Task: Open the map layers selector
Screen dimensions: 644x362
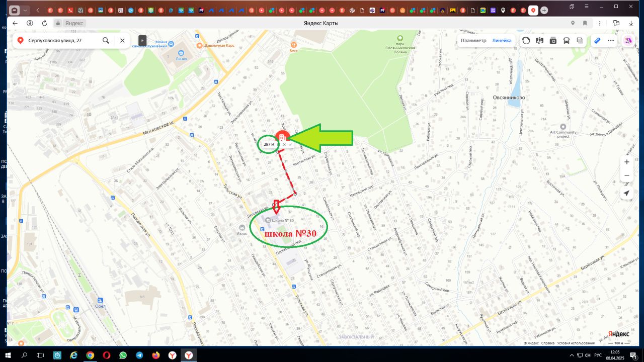Action: click(580, 41)
